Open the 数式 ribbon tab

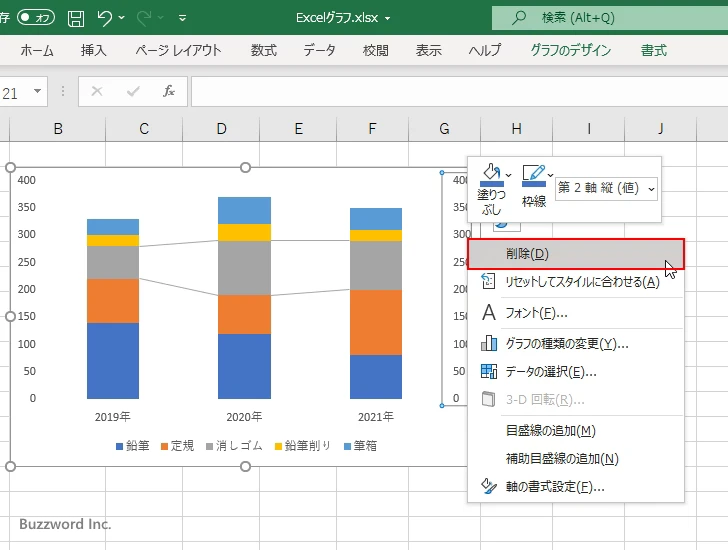[x=264, y=50]
